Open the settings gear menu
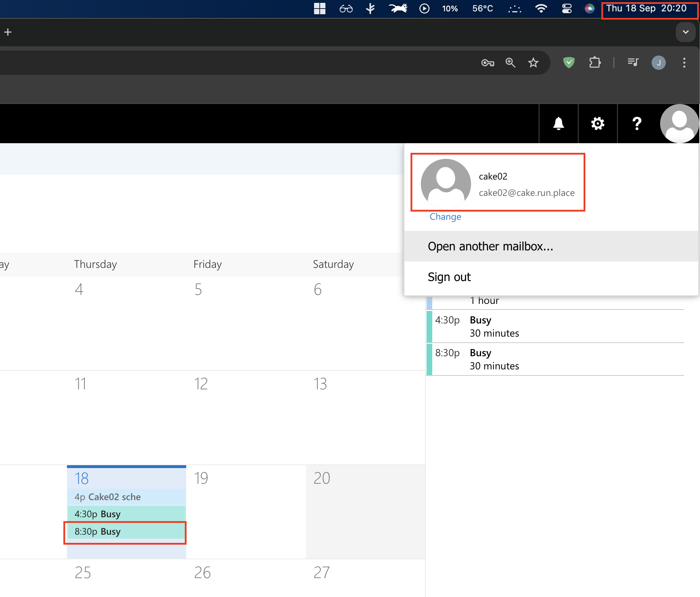Screen dimensions: 700x597 597,124
